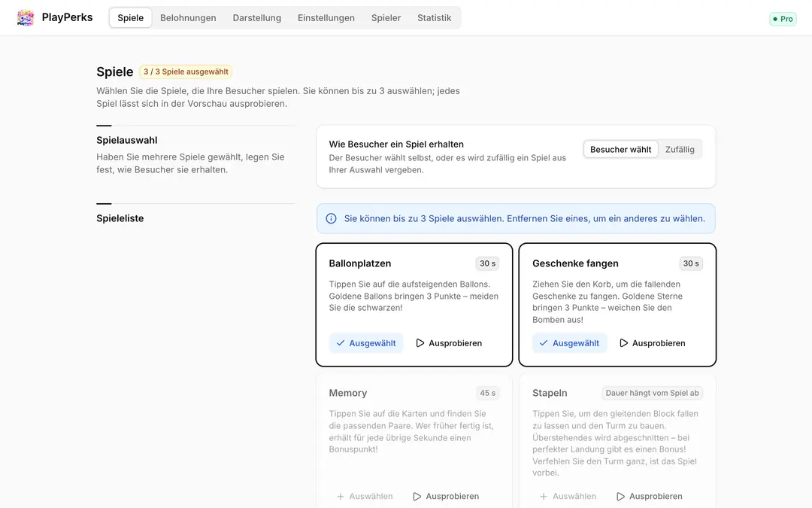The width and height of the screenshot is (812, 508).
Task: Switch to the Belohnungen tab
Action: (188, 17)
